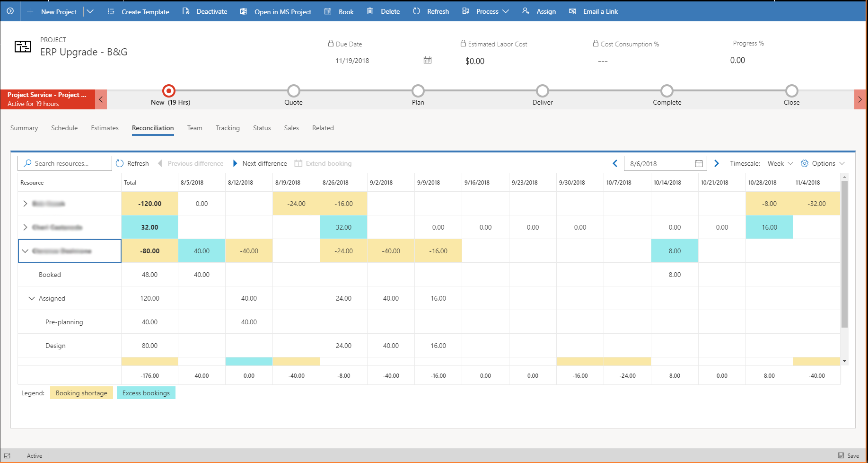868x463 pixels.
Task: Click Refresh in the reconciliation grid toolbar
Action: [x=132, y=163]
